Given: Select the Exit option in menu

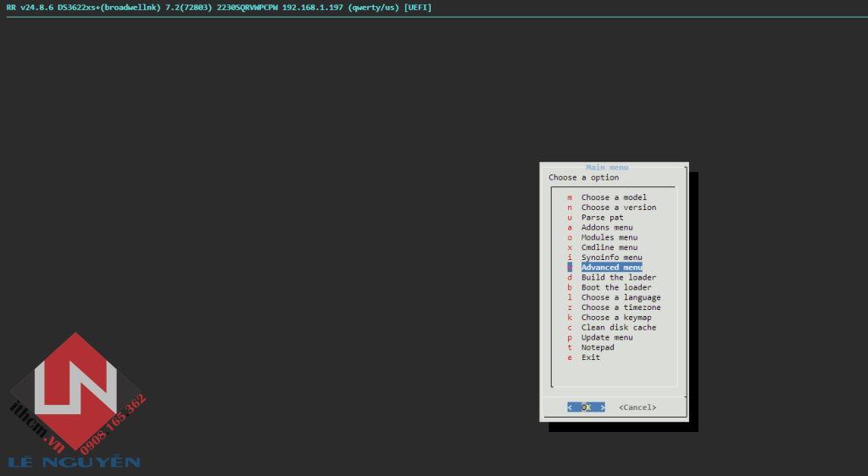Looking at the screenshot, I should pyautogui.click(x=591, y=357).
